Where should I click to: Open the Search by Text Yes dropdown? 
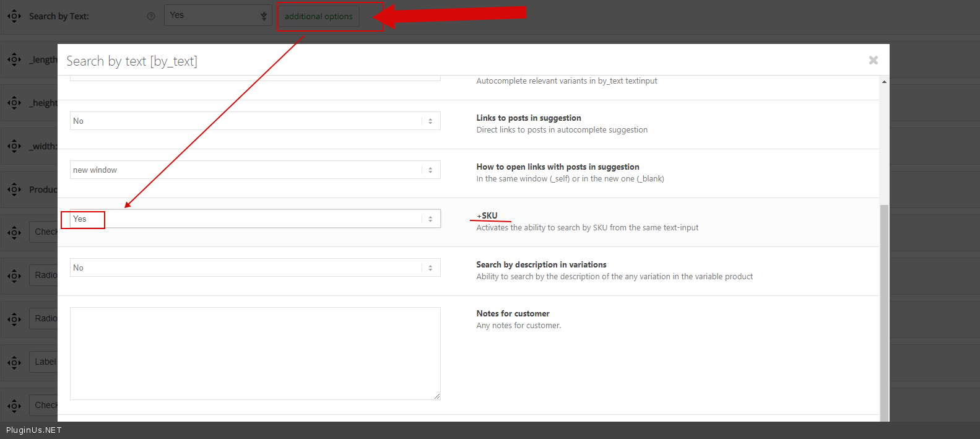217,15
